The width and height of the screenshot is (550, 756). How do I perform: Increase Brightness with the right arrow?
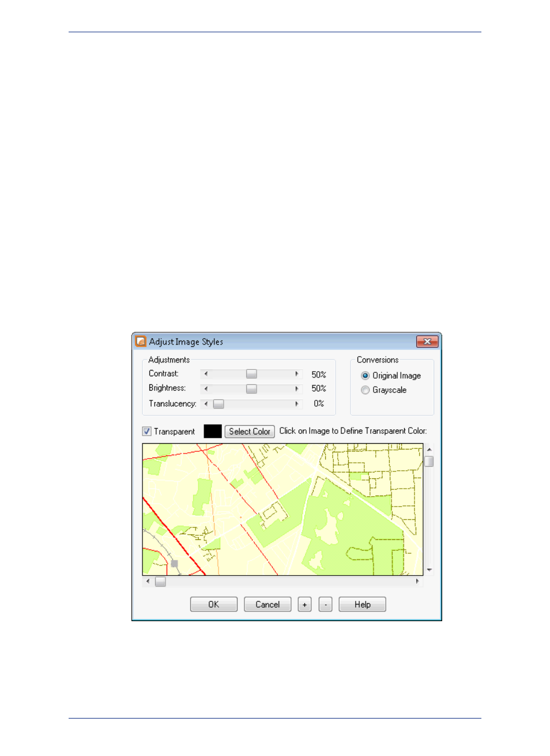297,389
